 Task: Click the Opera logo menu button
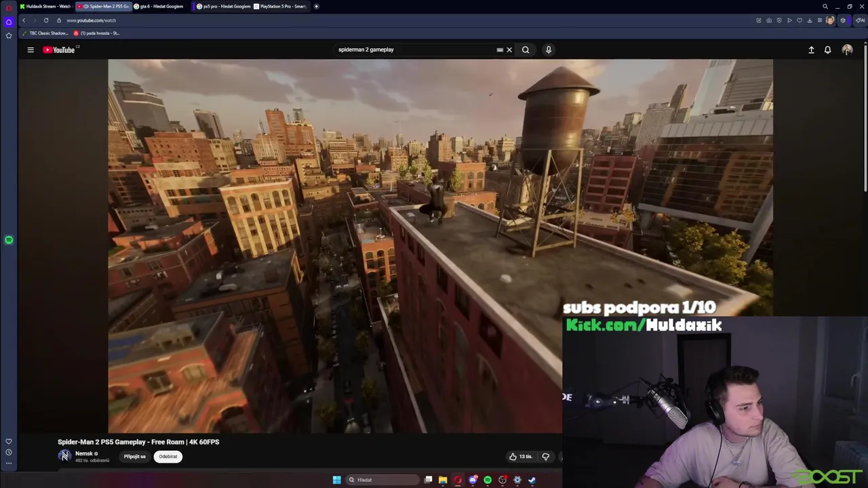(x=9, y=7)
